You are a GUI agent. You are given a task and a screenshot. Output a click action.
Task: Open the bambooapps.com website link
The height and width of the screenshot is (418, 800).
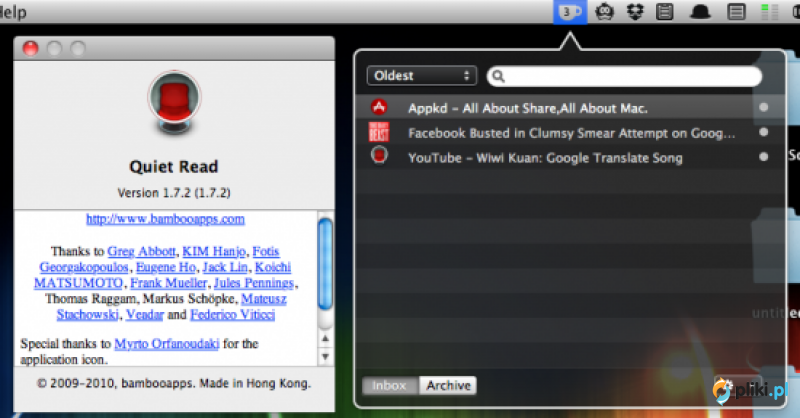165,219
